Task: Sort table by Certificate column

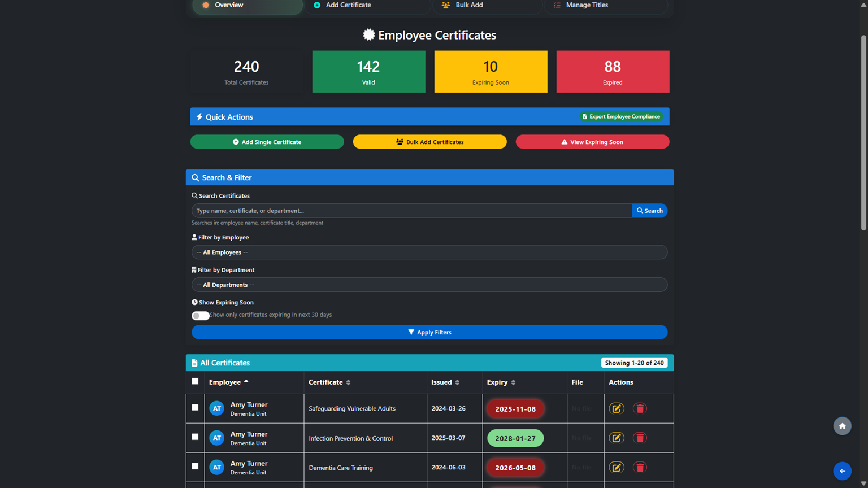Action: 329,382
